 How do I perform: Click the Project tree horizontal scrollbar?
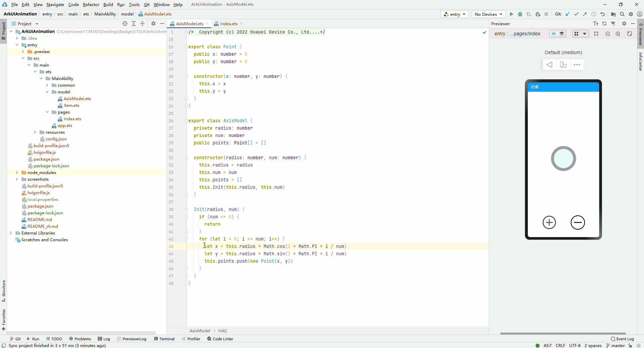(x=81, y=333)
